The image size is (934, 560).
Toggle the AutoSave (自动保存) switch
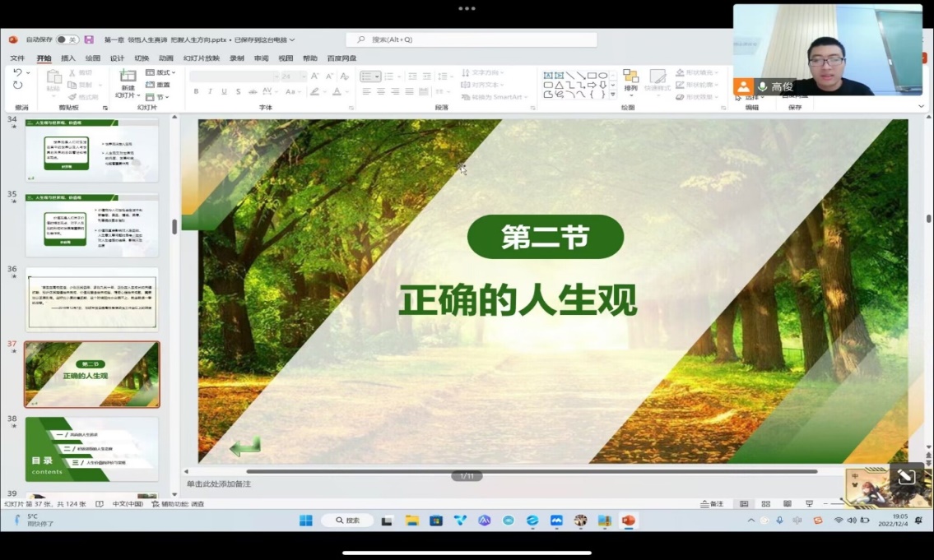coord(67,39)
